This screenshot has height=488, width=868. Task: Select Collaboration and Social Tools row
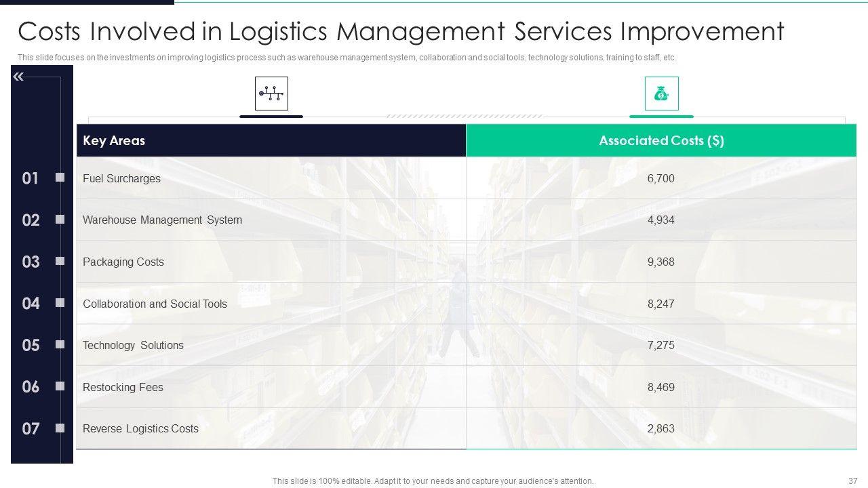(x=155, y=304)
